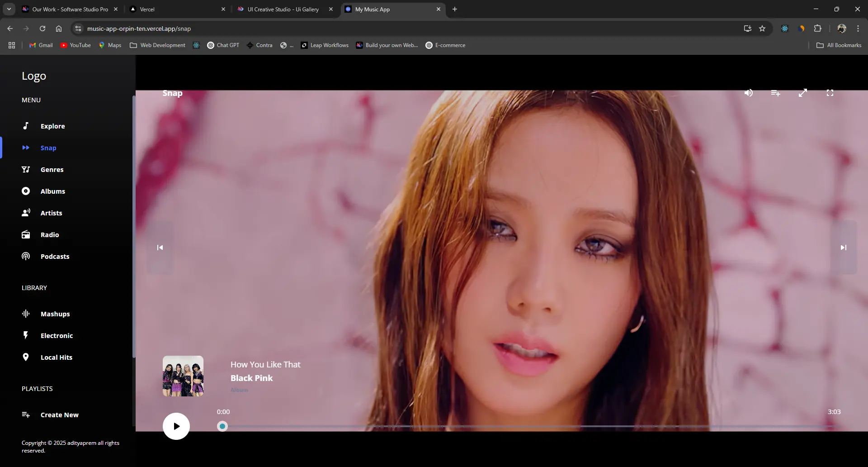868x467 pixels.
Task: Close the My Music App tab
Action: 438,9
